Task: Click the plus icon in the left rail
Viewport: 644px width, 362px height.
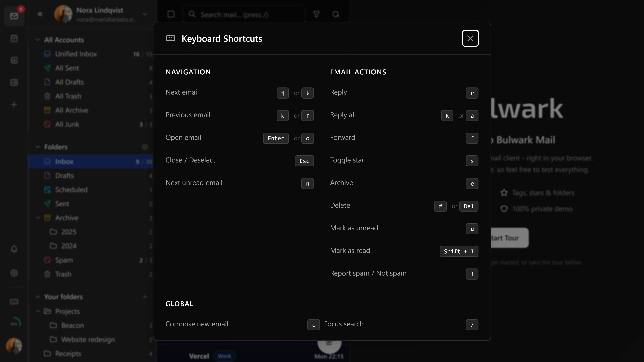Action: click(x=14, y=105)
